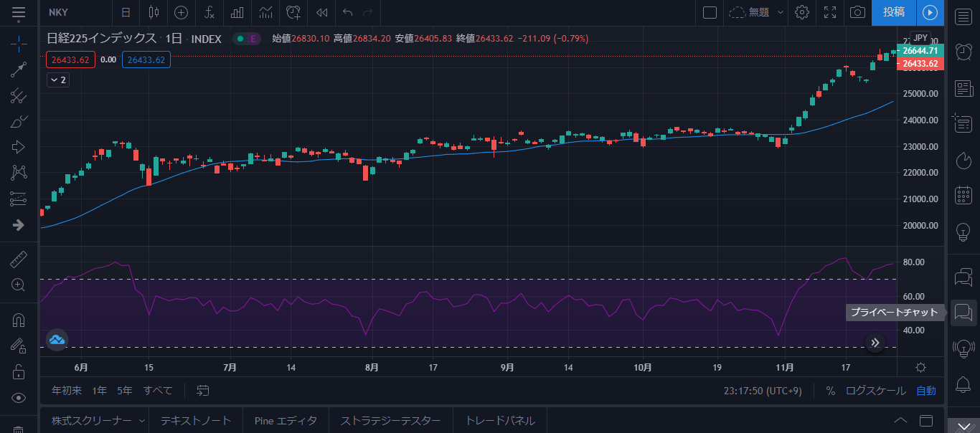
Task: Select the measure ruler tool
Action: [x=19, y=260]
